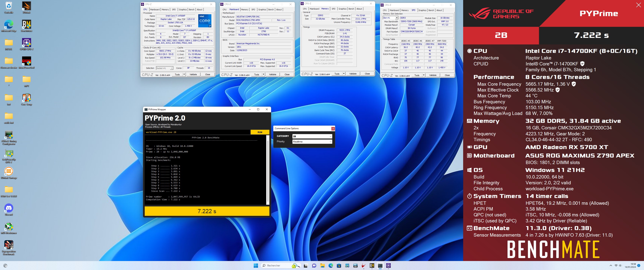Select the MSI Afterburner desktop icon

point(9,228)
